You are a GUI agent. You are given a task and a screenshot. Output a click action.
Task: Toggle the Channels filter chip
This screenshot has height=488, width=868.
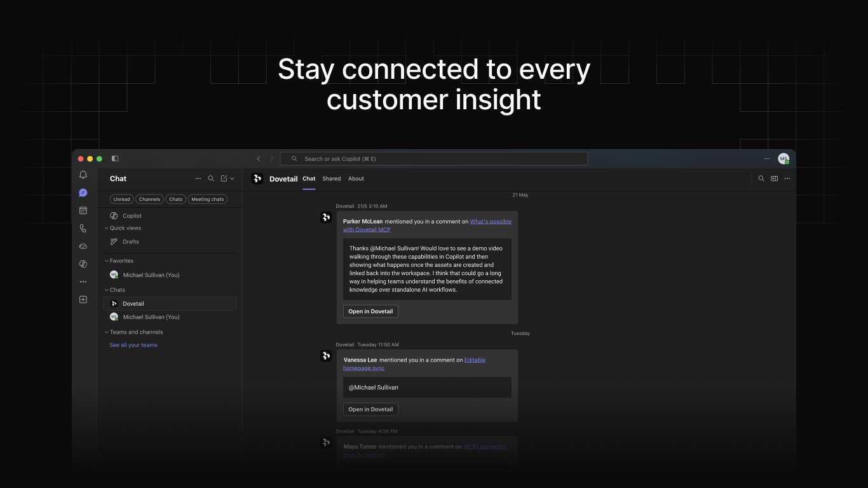click(x=150, y=200)
